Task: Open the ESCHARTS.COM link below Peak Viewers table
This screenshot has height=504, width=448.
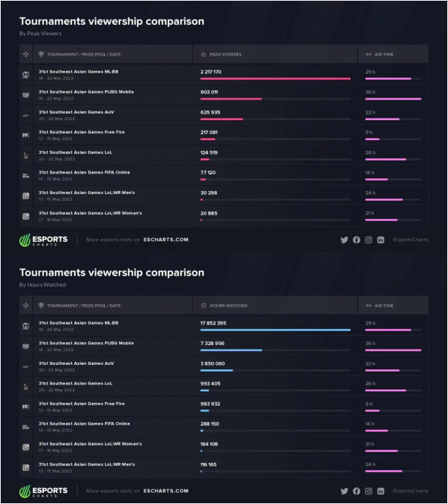Action: tap(166, 240)
